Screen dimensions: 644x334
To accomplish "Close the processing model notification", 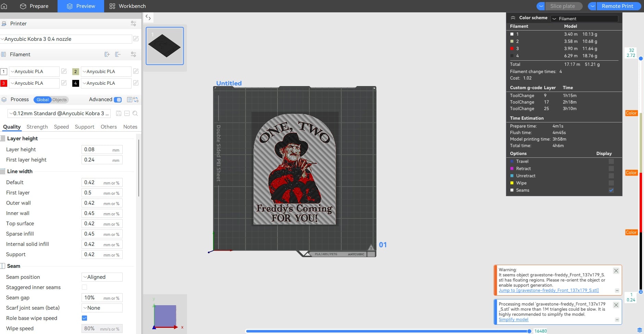I will click(616, 305).
